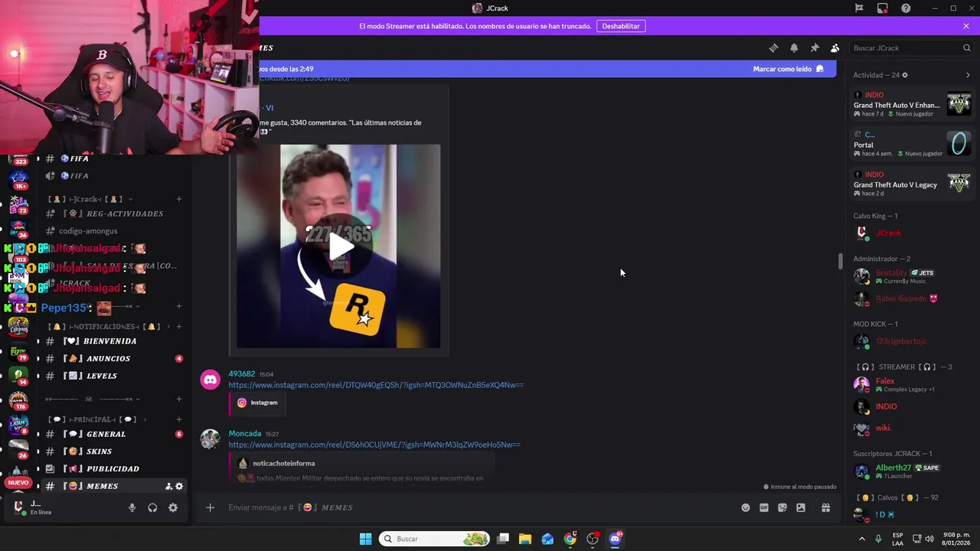
Task: Open the ANUNCIOS channel
Action: (x=113, y=358)
